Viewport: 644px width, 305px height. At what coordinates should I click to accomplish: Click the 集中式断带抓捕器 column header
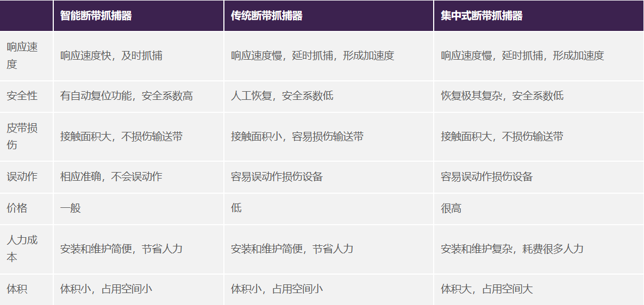(x=539, y=16)
